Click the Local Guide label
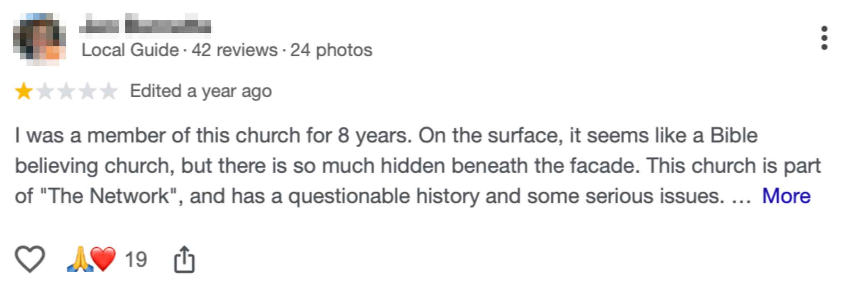This screenshot has height=291, width=868. tap(130, 50)
